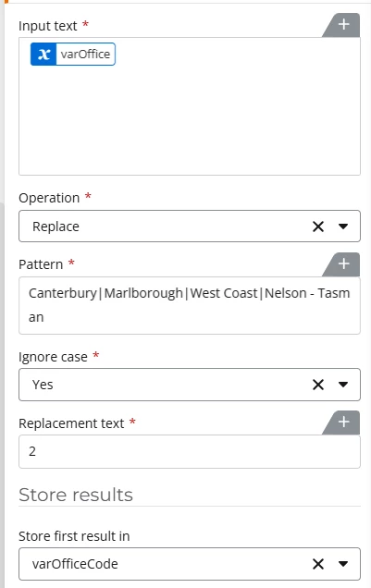This screenshot has width=371, height=588.
Task: Click the Yes value in Ignore case
Action: click(x=43, y=385)
